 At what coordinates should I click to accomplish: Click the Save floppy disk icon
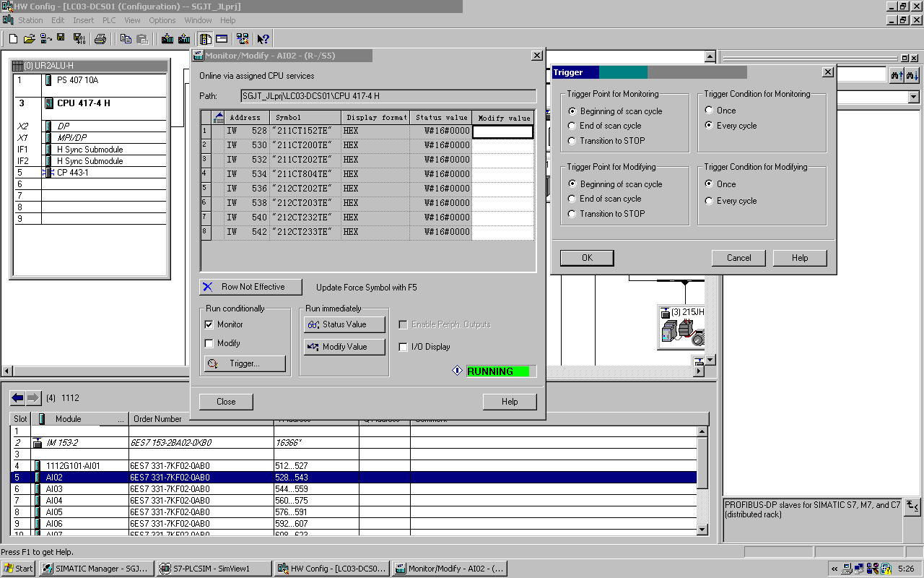[x=61, y=38]
